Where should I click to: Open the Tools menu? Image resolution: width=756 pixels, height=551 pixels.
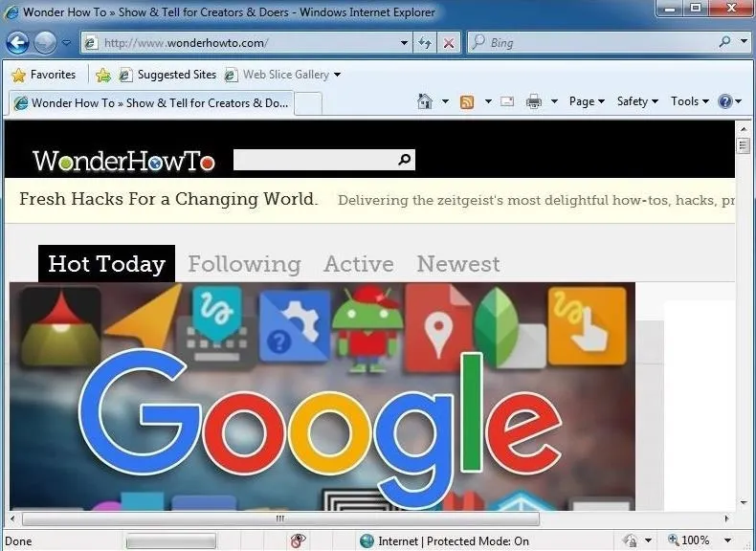point(689,101)
